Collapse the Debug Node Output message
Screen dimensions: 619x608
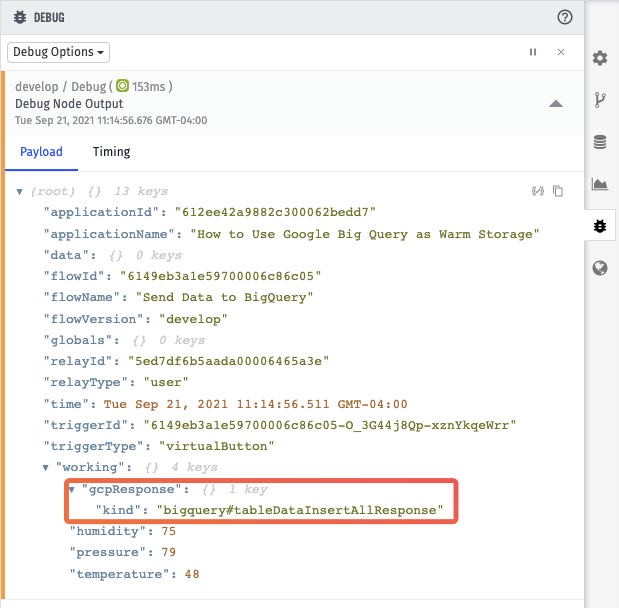pyautogui.click(x=555, y=104)
